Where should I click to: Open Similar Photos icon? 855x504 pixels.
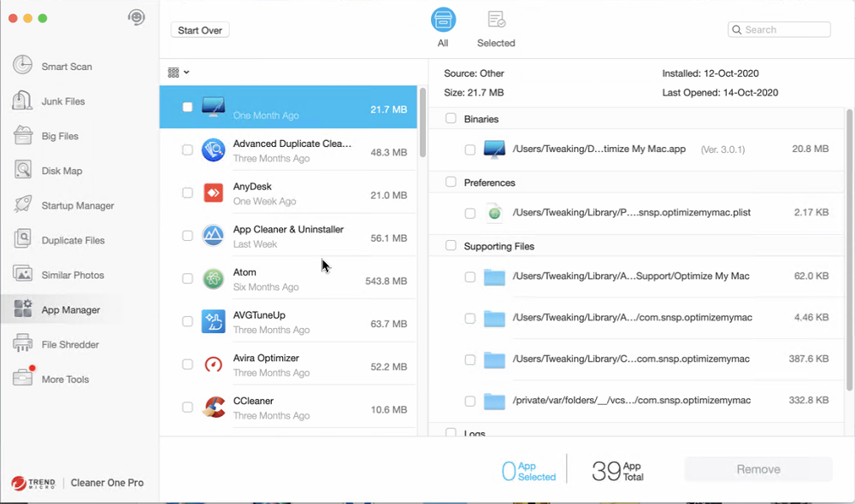22,274
